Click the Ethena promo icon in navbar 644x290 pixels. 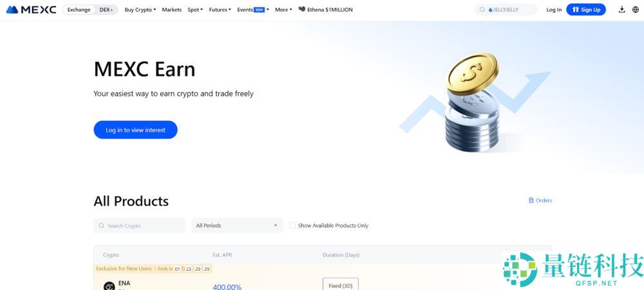301,10
